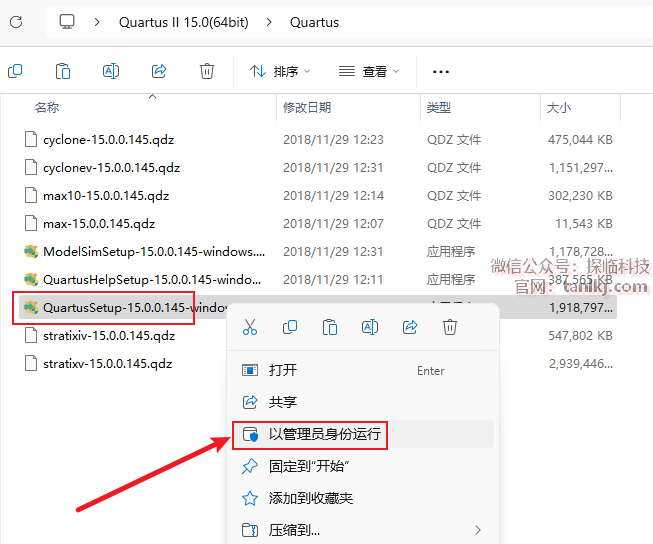Select file stratixiv-15.0.0.145.qdz
Viewport: 653px width, 544px height.
(109, 336)
